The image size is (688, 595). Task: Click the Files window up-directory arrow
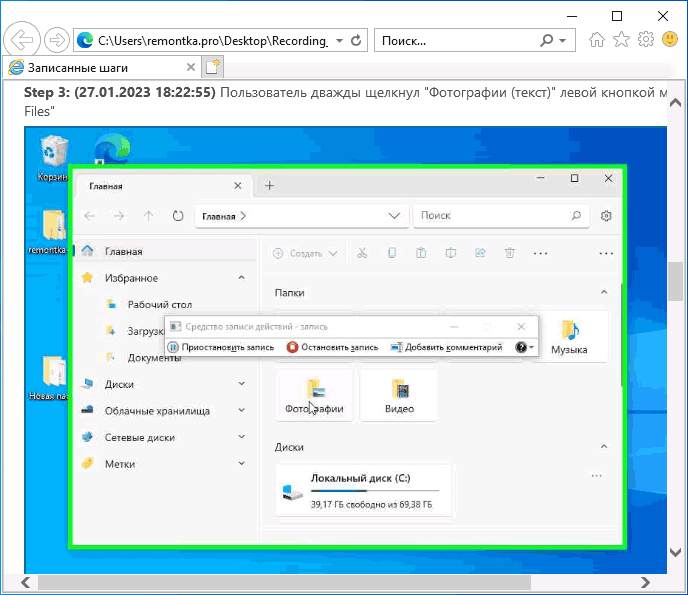149,216
